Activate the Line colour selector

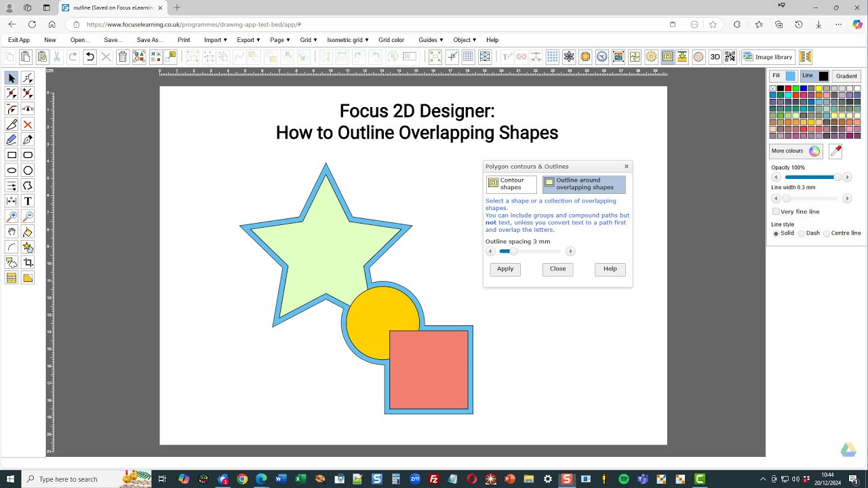(x=814, y=76)
